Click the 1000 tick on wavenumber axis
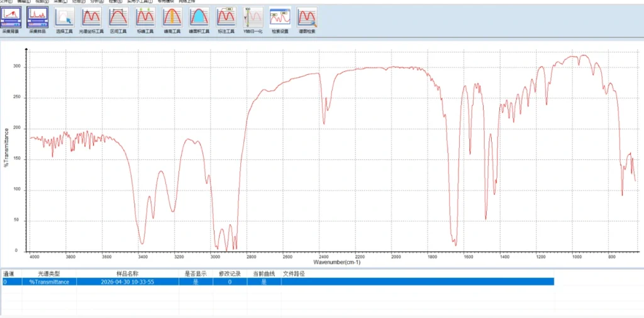This screenshot has height=318, width=644. 576,257
